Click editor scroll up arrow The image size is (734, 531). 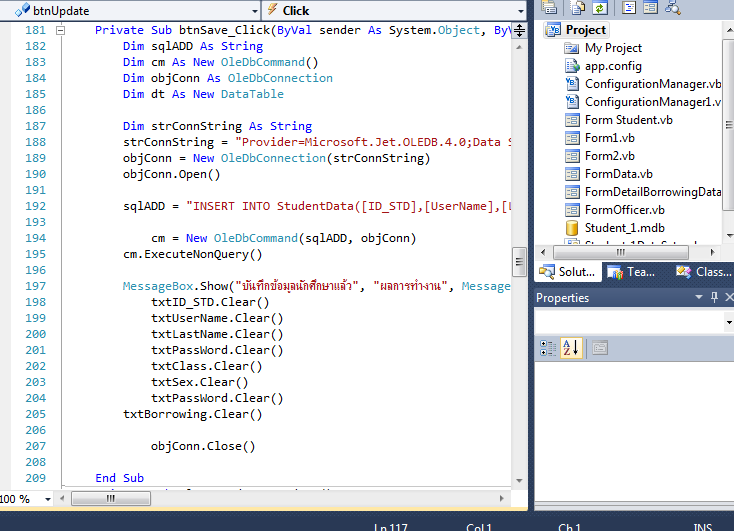pyautogui.click(x=519, y=47)
